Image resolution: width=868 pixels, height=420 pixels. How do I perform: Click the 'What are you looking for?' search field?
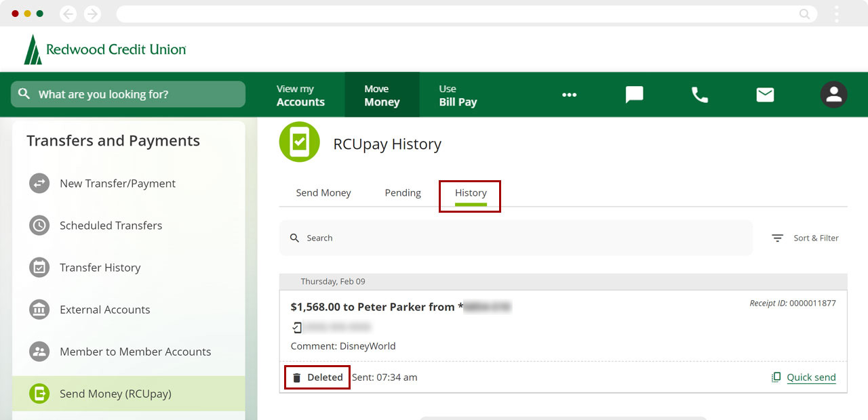coord(128,94)
